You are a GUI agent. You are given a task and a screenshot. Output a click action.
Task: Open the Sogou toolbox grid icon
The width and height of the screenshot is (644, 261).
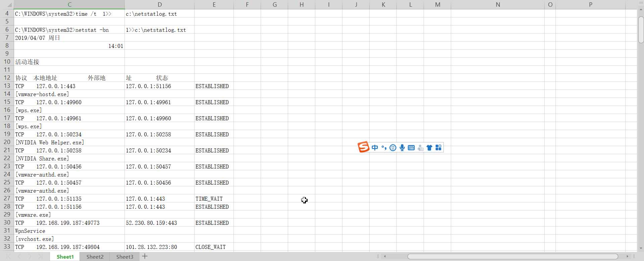(x=438, y=148)
